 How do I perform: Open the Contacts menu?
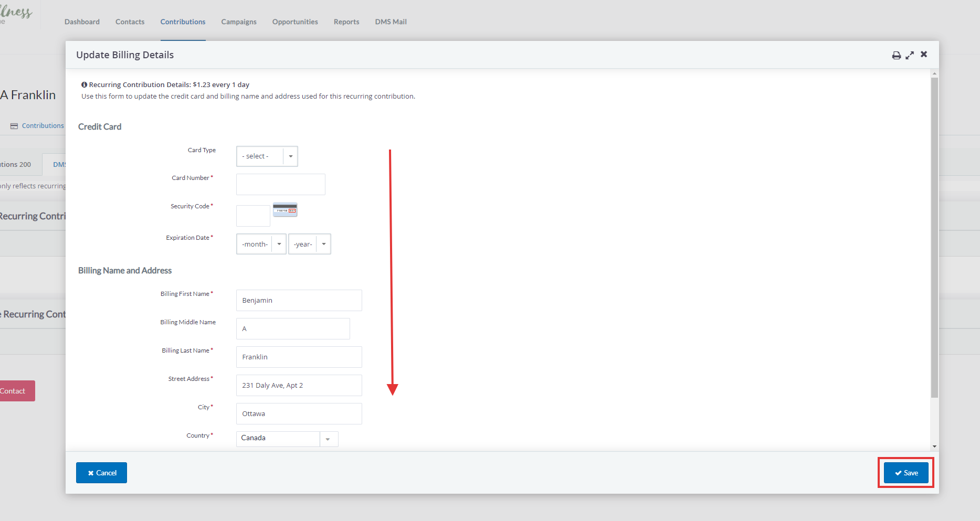pos(130,22)
